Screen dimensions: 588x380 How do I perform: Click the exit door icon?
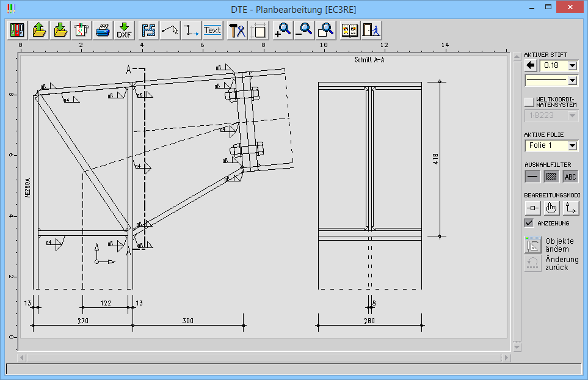[371, 30]
